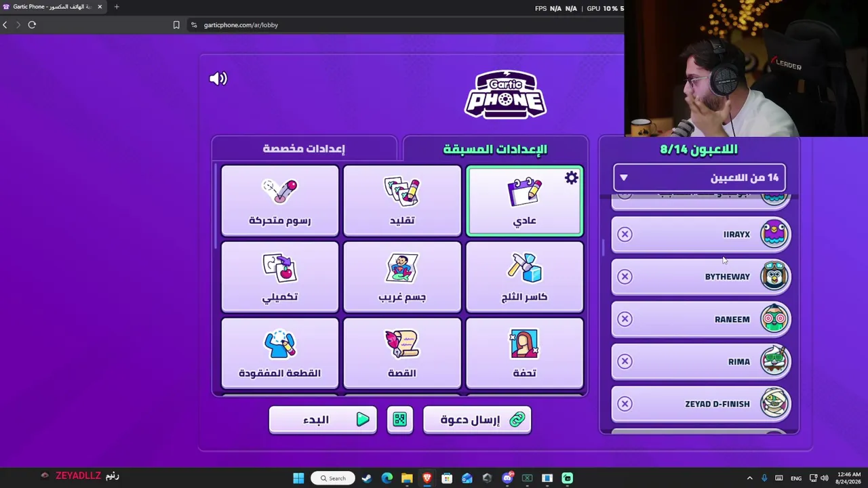This screenshot has height=488, width=868.
Task: Start the game with the البدء button
Action: 323,420
